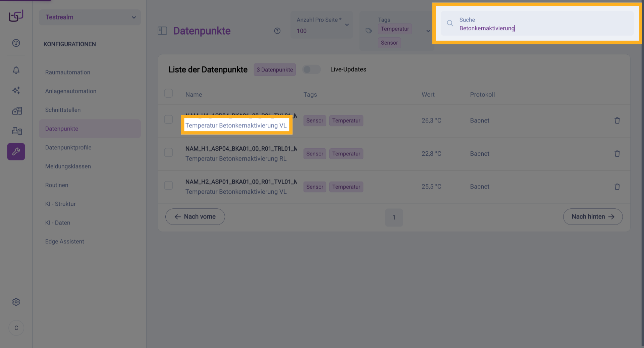Expand the Testrealm realm dropdown

click(x=90, y=17)
